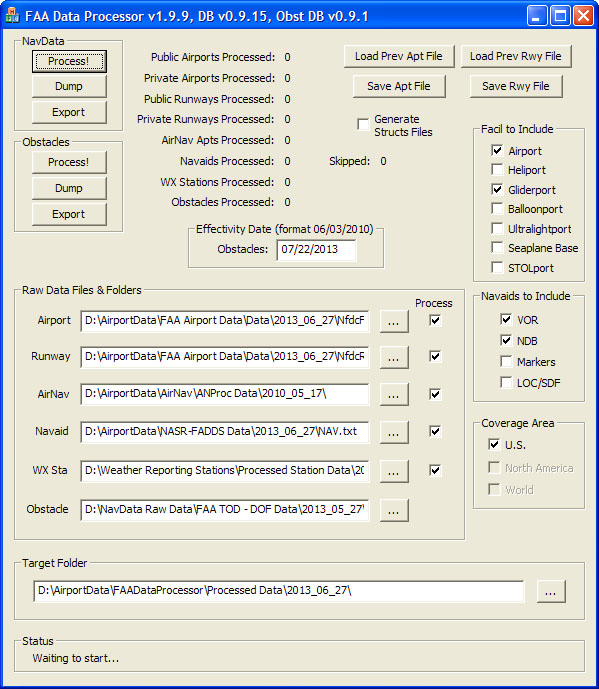Maximize the FAA Data Processor window
This screenshot has width=599, height=689.
(x=560, y=16)
